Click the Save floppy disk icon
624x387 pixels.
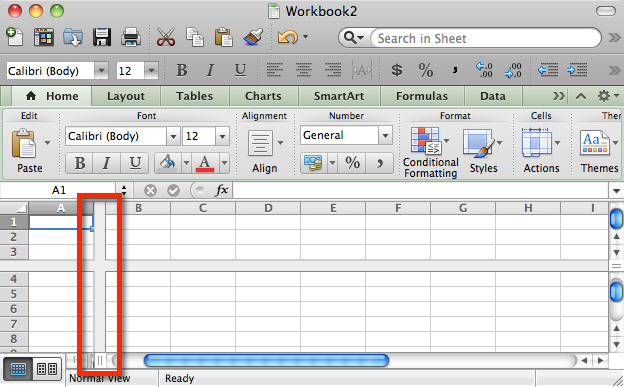102,37
